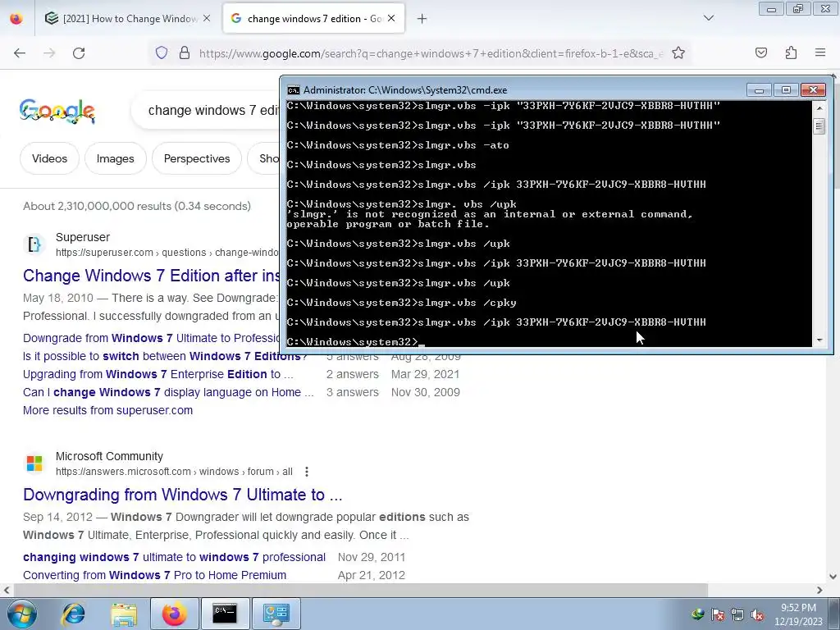Image resolution: width=840 pixels, height=630 pixels.
Task: Open 'Upgrading from Windows 7 Enterprise Edition' link
Action: (x=158, y=374)
